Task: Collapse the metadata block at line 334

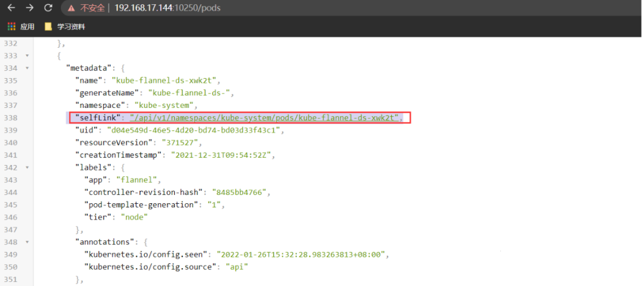Action: pyautogui.click(x=27, y=68)
